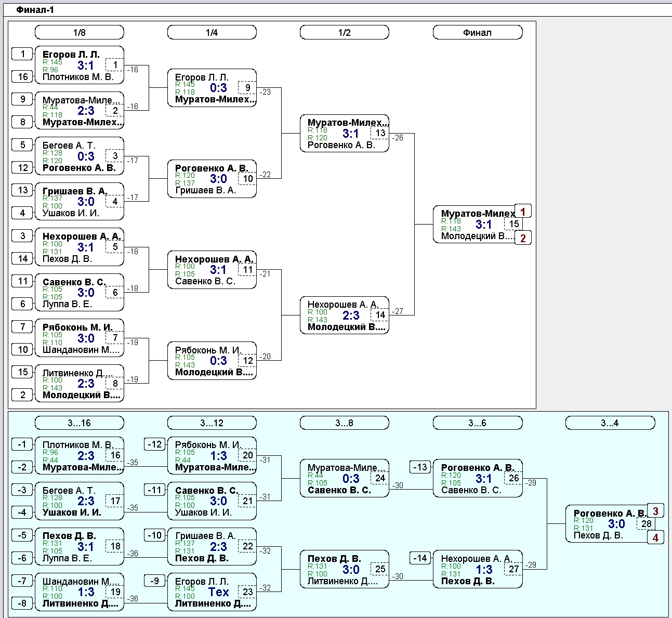Open match number 28 dashed box
This screenshot has width=672, height=618.
(x=646, y=524)
